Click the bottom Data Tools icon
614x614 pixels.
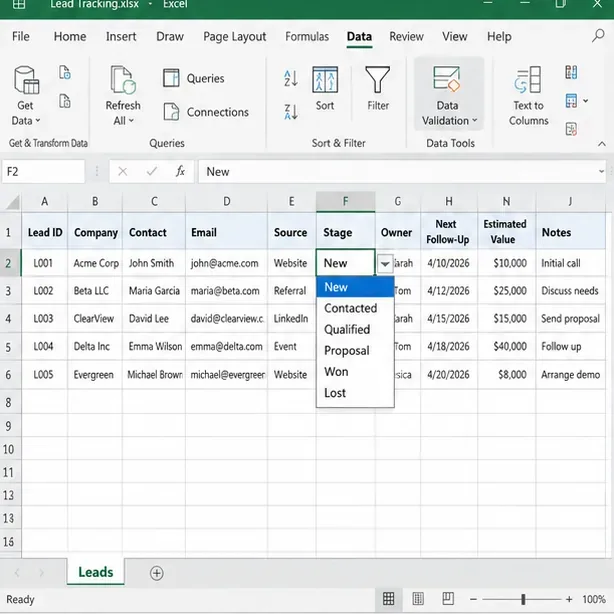tap(571, 129)
